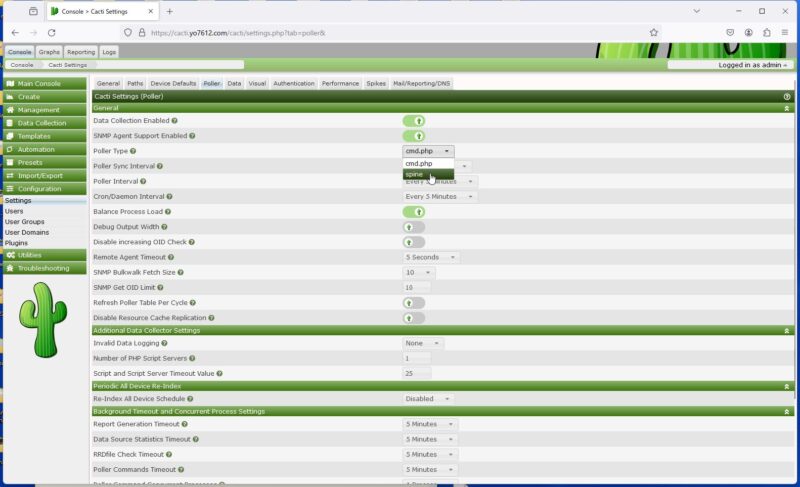This screenshot has width=800, height=487.
Task: Click help icon next to Poller Type
Action: [x=133, y=151]
